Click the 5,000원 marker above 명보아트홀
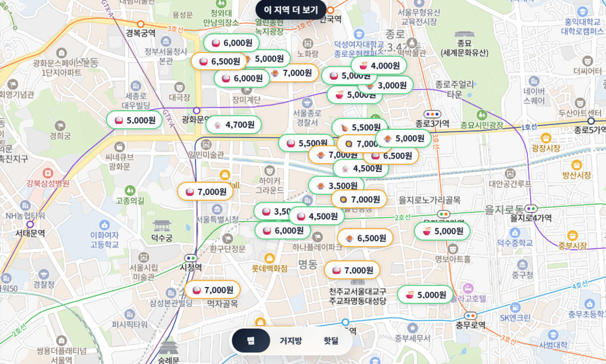606x364 pixels. coord(442,231)
